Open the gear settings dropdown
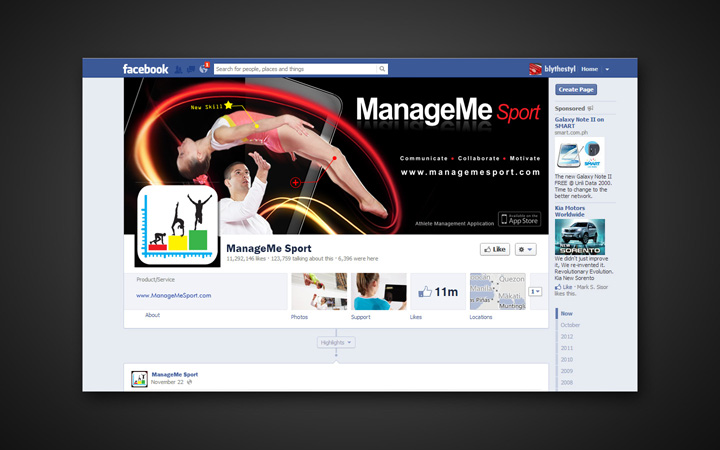The height and width of the screenshot is (450, 720). [525, 249]
